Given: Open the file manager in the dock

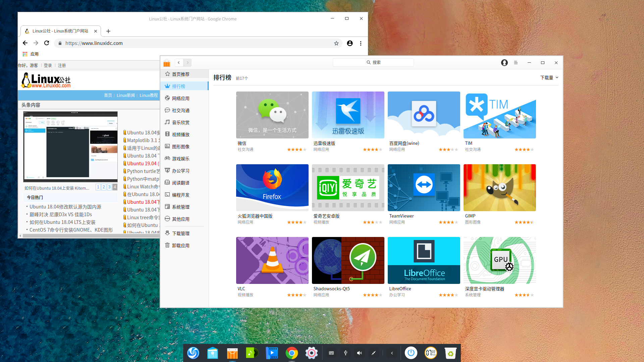Looking at the screenshot, I should [213, 353].
